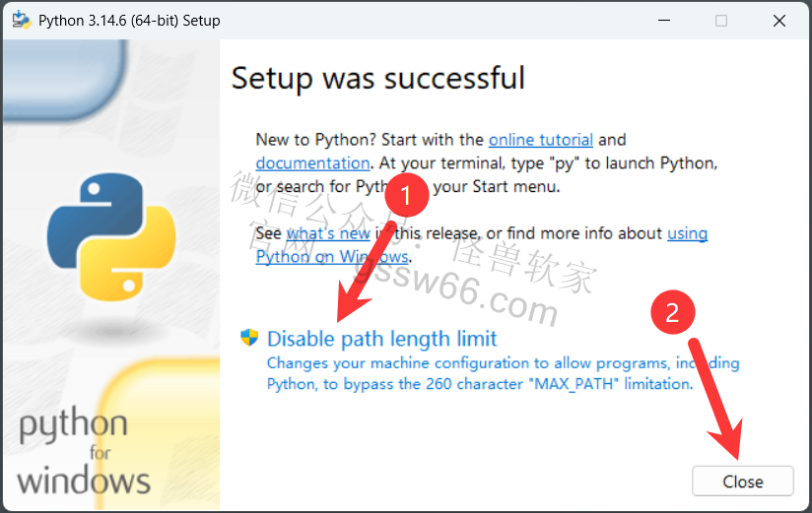812x513 pixels.
Task: Select Disable path length limit option
Action: click(381, 339)
